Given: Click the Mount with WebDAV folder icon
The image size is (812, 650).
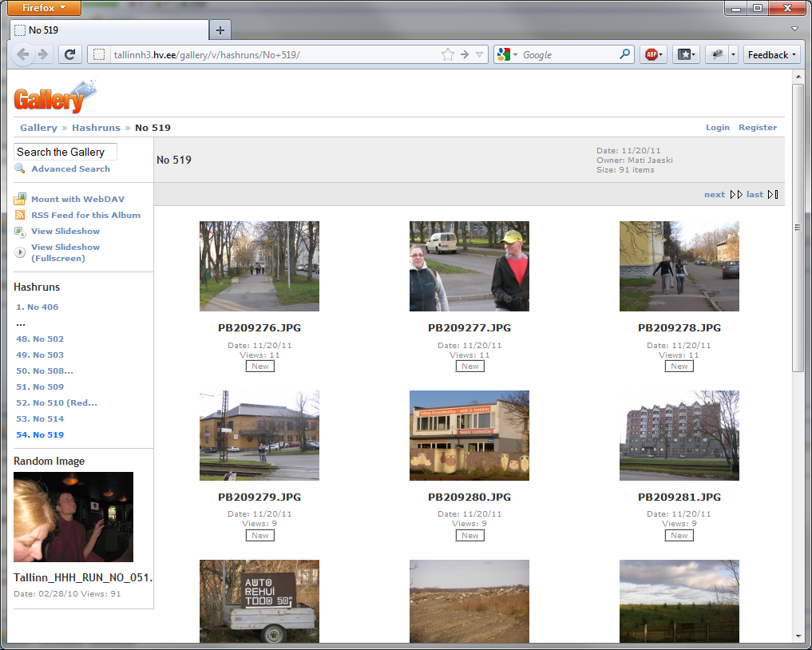Looking at the screenshot, I should (x=20, y=199).
